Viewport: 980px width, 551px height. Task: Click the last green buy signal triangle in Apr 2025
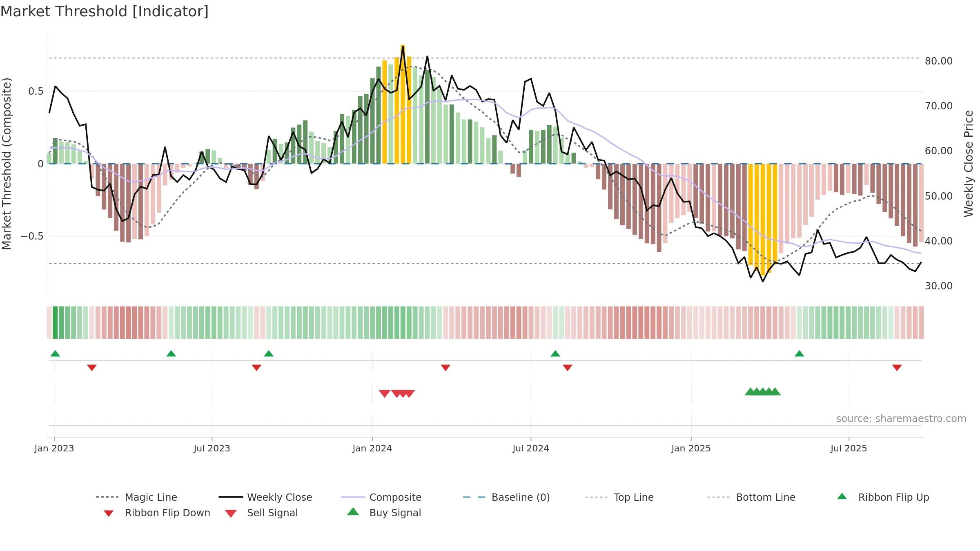(x=775, y=392)
